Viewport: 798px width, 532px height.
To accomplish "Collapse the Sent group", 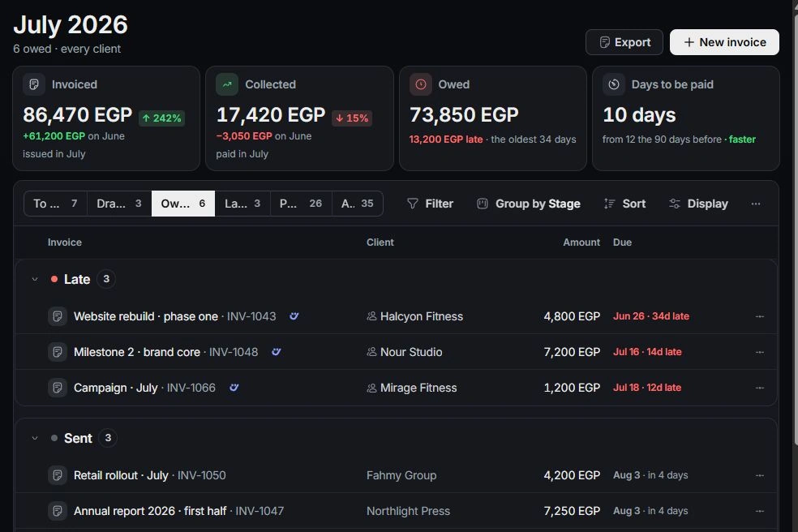I will (35, 438).
